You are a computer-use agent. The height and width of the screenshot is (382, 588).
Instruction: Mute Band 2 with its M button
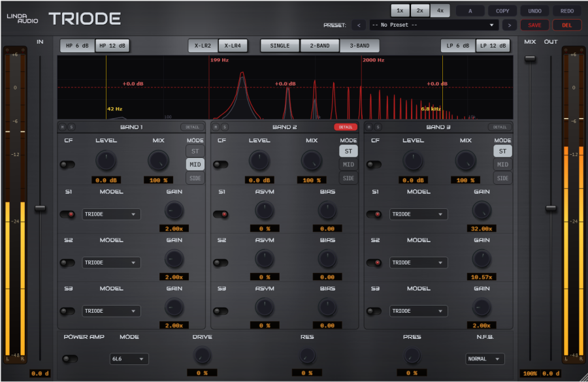[x=216, y=127]
